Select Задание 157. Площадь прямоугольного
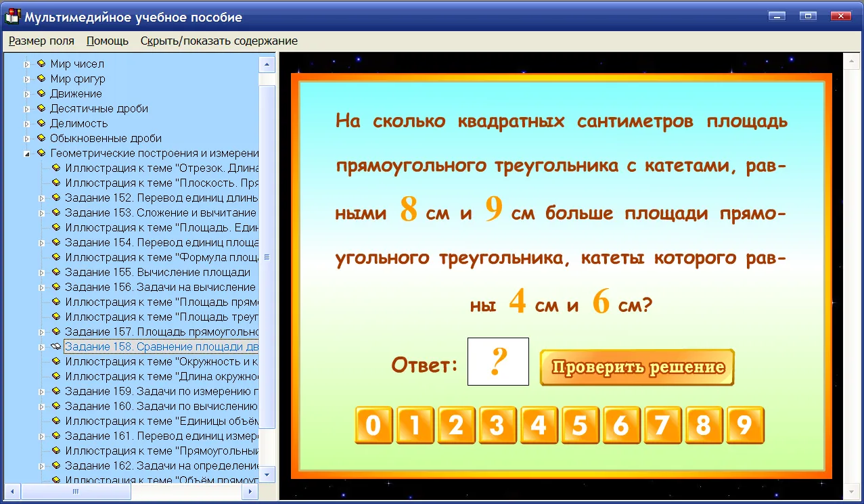Screen dimensions: 864x504 (161, 331)
